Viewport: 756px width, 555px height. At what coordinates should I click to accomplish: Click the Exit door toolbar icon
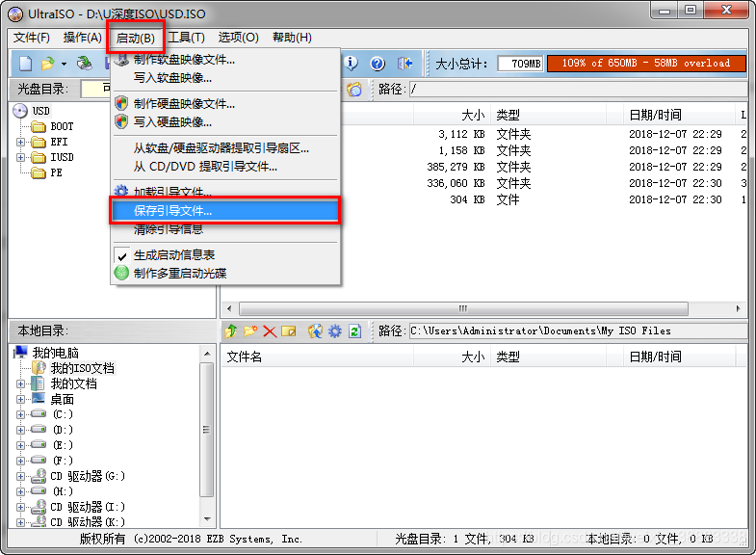(405, 64)
